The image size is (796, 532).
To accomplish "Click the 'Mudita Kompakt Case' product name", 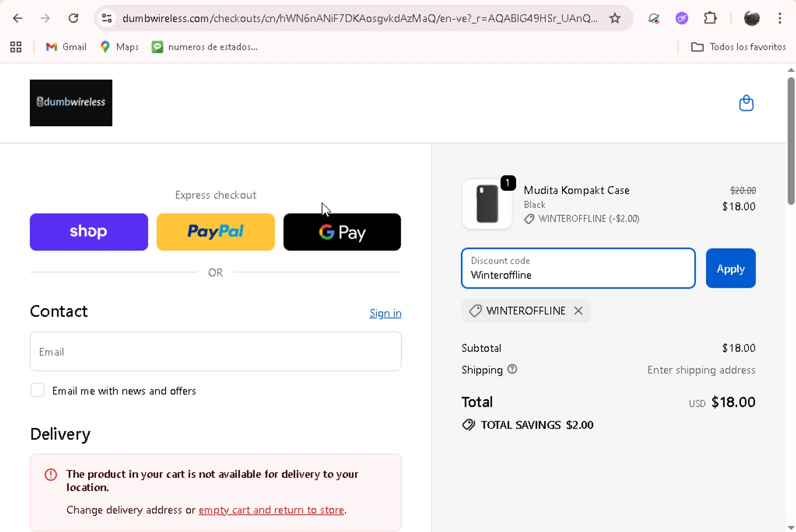I will click(576, 190).
